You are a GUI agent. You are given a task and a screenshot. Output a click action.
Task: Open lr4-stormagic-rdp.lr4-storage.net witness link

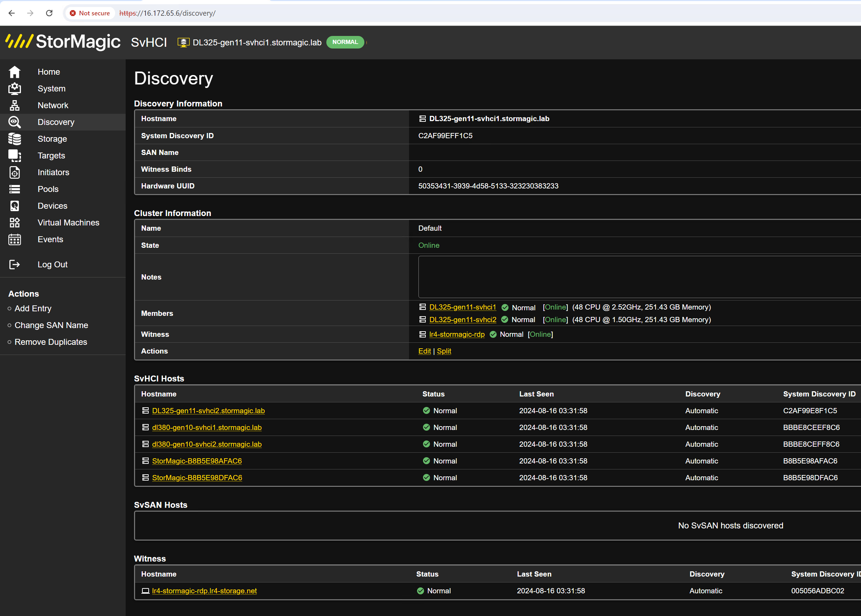(x=204, y=591)
